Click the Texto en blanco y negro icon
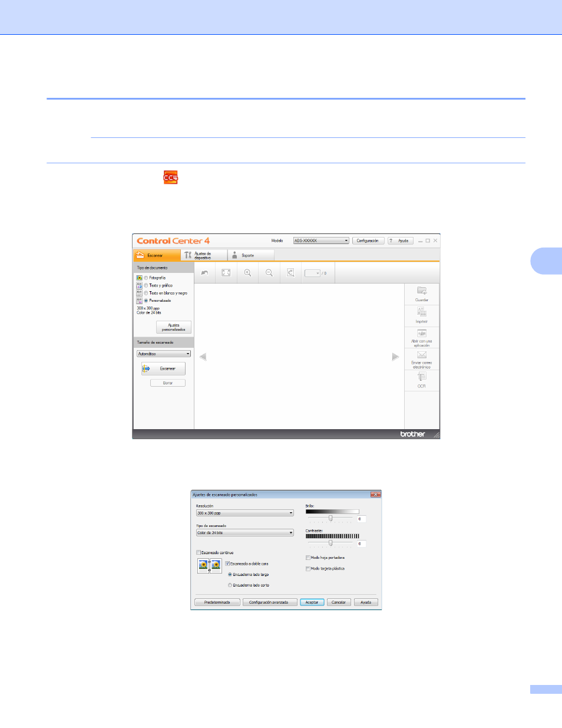The image size is (562, 728). pos(140,293)
